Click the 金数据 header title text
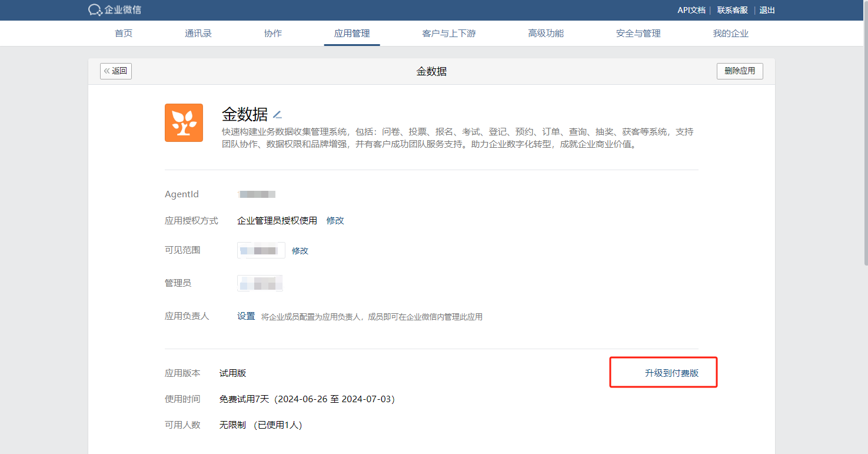The image size is (868, 454). pyautogui.click(x=431, y=71)
